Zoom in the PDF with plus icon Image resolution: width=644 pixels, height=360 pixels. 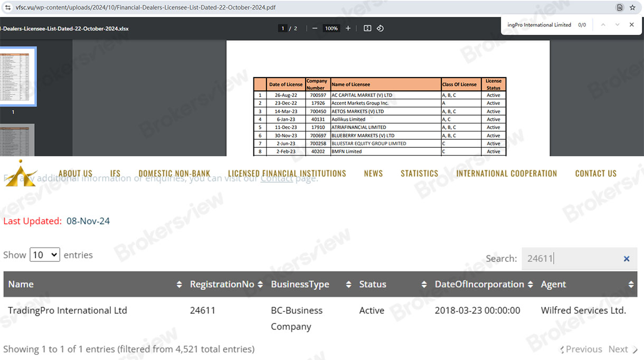tap(348, 29)
